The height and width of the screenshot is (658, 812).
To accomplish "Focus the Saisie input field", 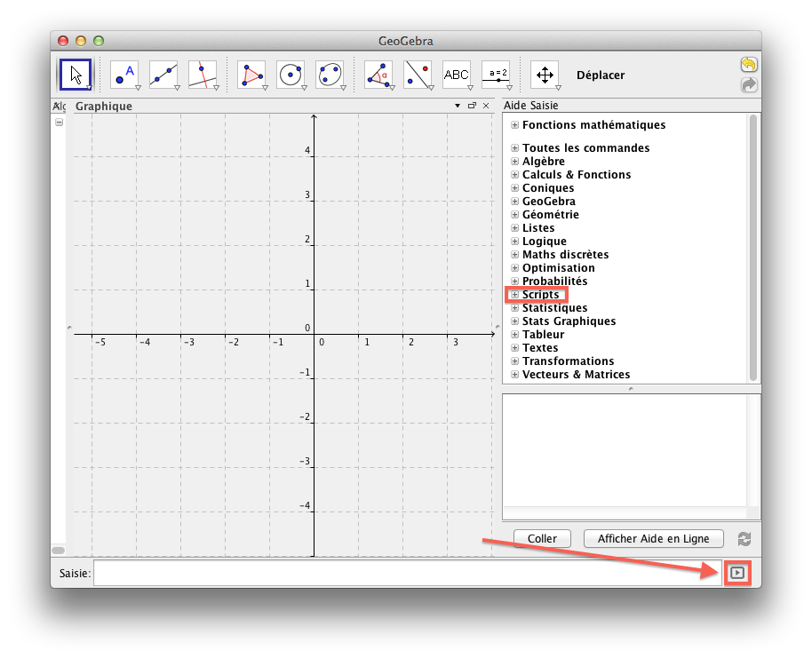I will pyautogui.click(x=408, y=573).
